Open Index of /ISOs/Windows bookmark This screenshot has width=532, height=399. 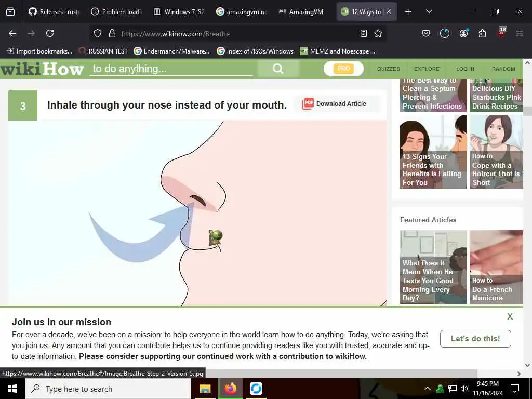(255, 51)
